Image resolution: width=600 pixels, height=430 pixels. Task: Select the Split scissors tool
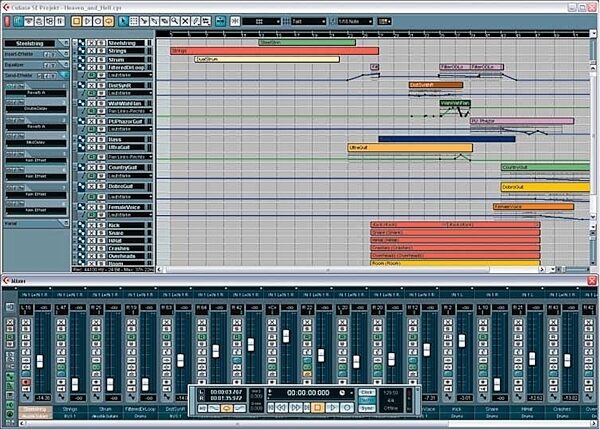tap(144, 21)
